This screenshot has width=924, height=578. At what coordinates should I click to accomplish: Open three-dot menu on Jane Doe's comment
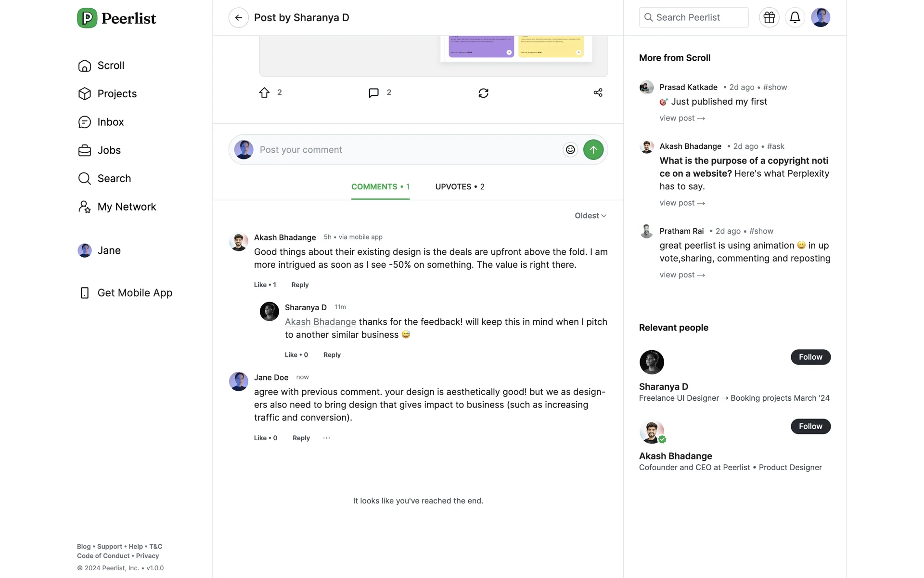click(327, 438)
